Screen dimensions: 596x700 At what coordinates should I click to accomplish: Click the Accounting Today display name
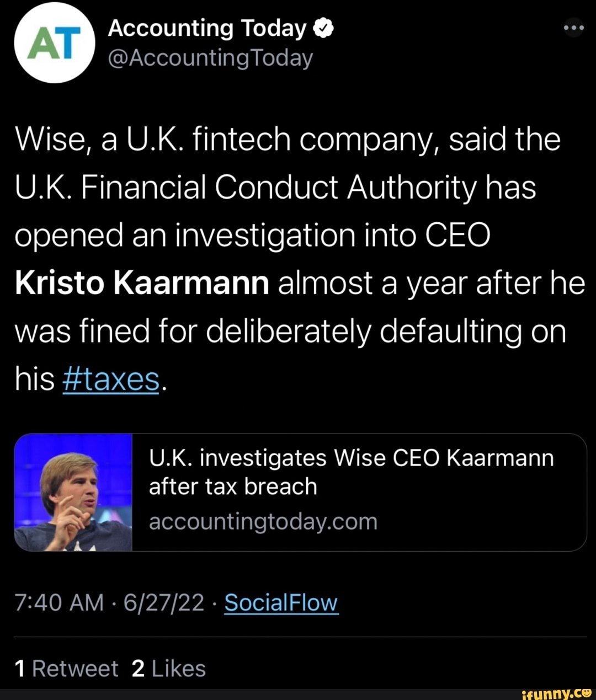point(207,26)
